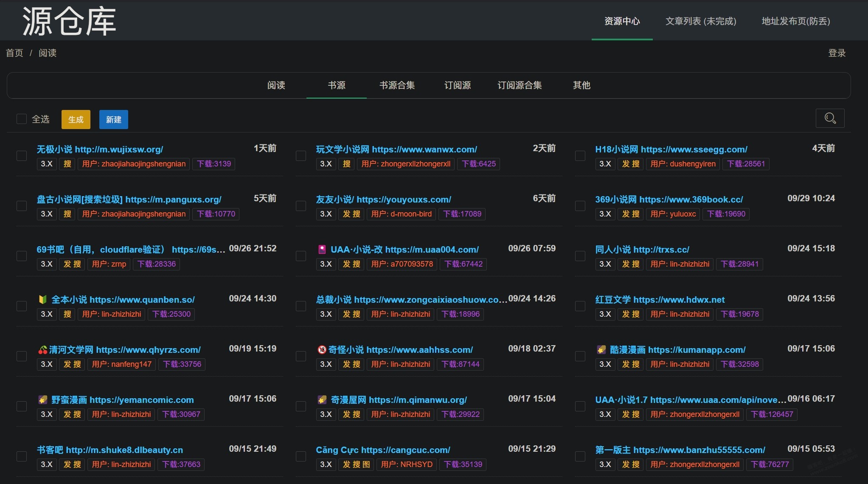868x484 pixels.
Task: Click the cherry icon before 清河文学网
Action: 42,350
